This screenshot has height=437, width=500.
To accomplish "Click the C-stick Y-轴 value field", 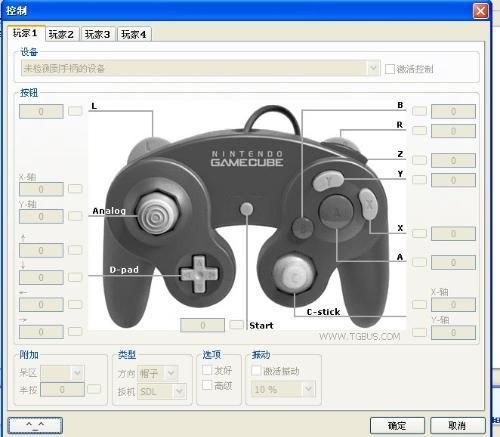I will click(x=453, y=333).
